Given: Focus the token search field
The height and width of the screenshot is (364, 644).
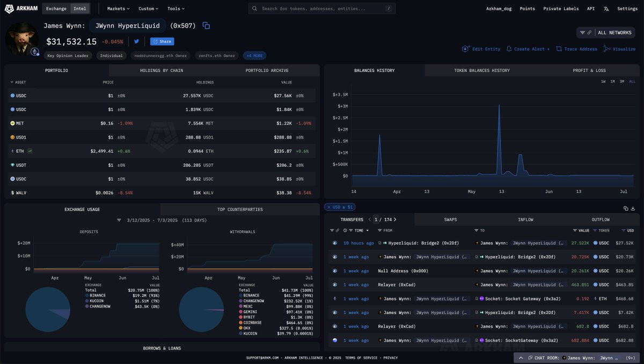Looking at the screenshot, I should [322, 9].
